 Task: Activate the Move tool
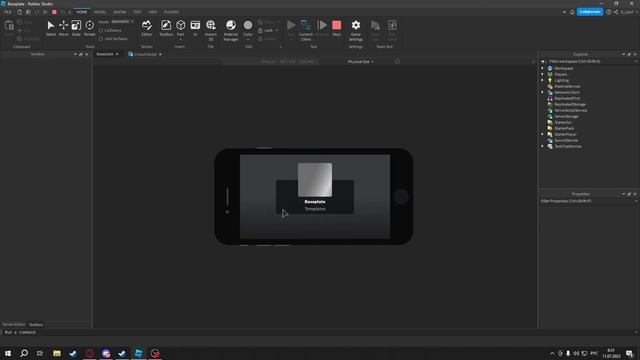63,28
